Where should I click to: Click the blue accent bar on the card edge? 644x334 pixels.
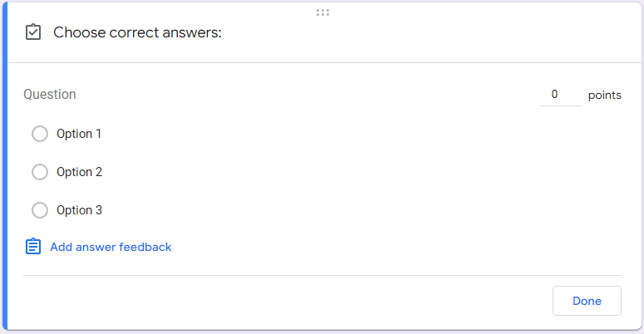tap(5, 166)
